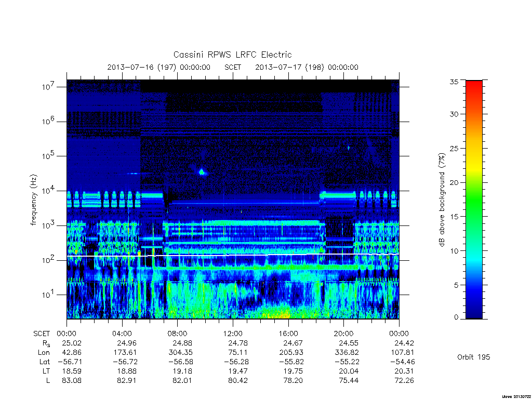Click Lon value '336.82'
Screen dimensions: 532x399
pos(347,352)
